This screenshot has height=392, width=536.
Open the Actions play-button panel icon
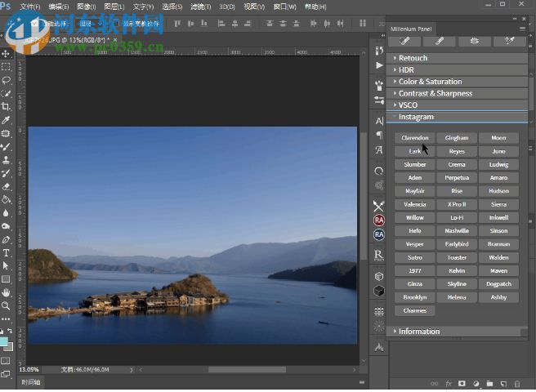tap(379, 65)
